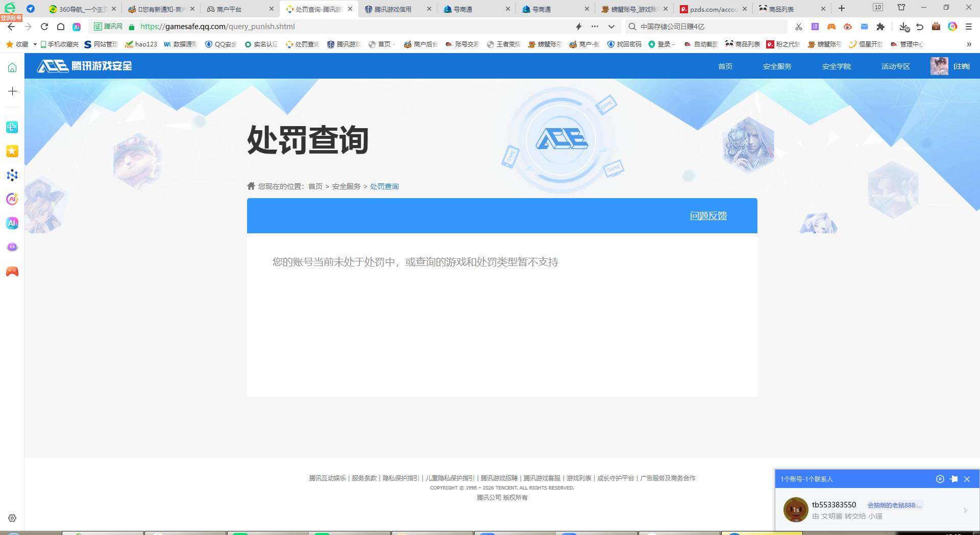Switch to the 360导航 tab
980x535 pixels.
(83, 9)
